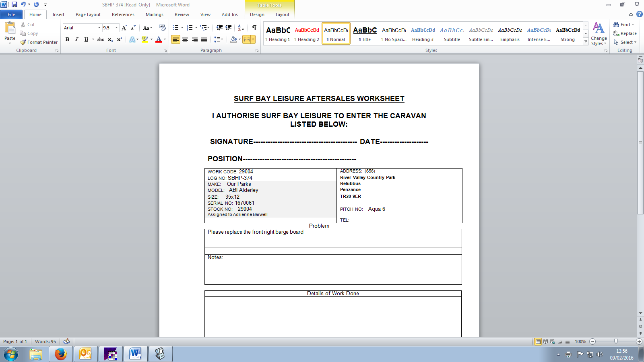Click the Undo icon in Quick Access
This screenshot has height=362, width=644.
tap(23, 4)
